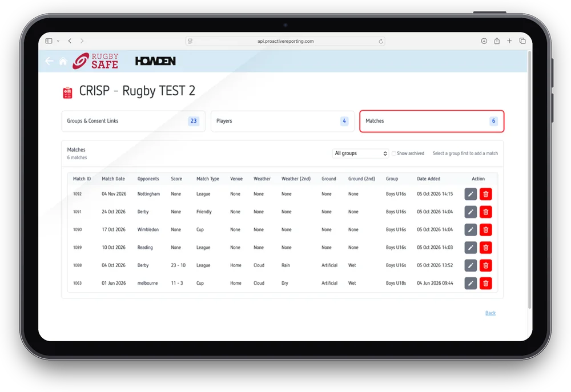Edit match 1089 against Reading

point(471,248)
